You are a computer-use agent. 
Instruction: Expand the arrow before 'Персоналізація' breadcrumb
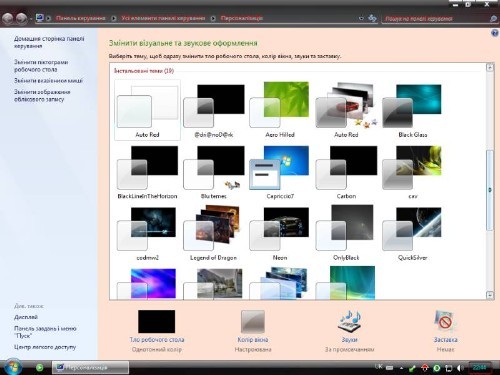[x=213, y=18]
